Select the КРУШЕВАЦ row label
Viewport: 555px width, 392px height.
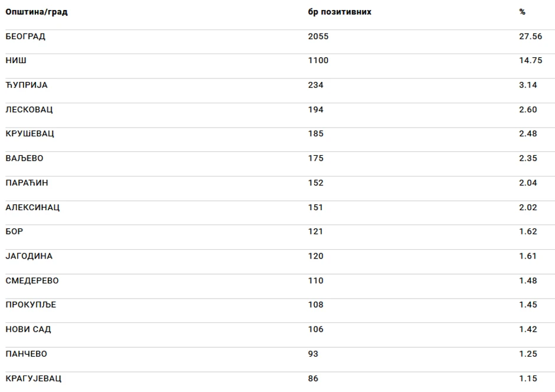[30, 134]
